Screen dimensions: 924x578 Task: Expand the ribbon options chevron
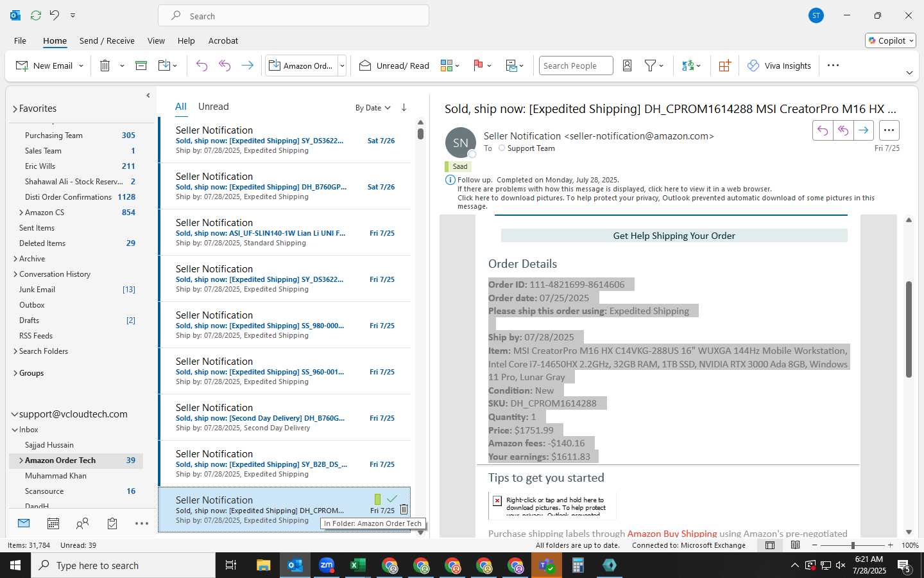tap(909, 73)
